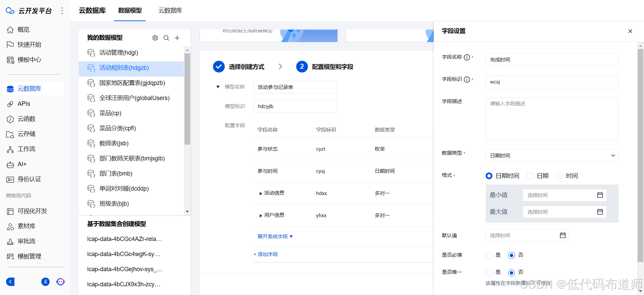This screenshot has width=644, height=295.
Task: Open calendar icon in 默认值 field
Action: 563,235
